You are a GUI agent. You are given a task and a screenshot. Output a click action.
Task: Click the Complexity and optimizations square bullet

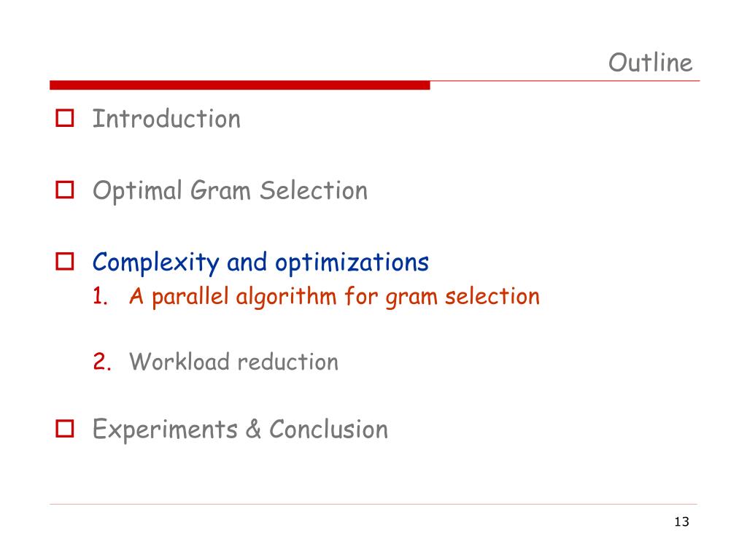tap(65, 262)
